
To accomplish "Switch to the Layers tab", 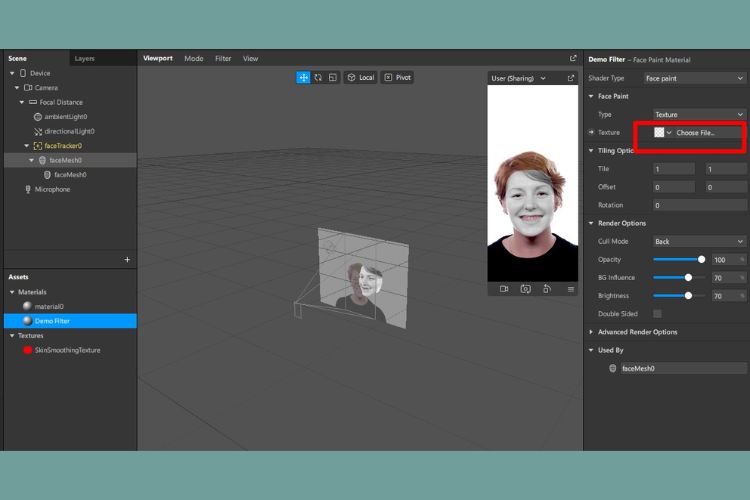I will [x=84, y=58].
